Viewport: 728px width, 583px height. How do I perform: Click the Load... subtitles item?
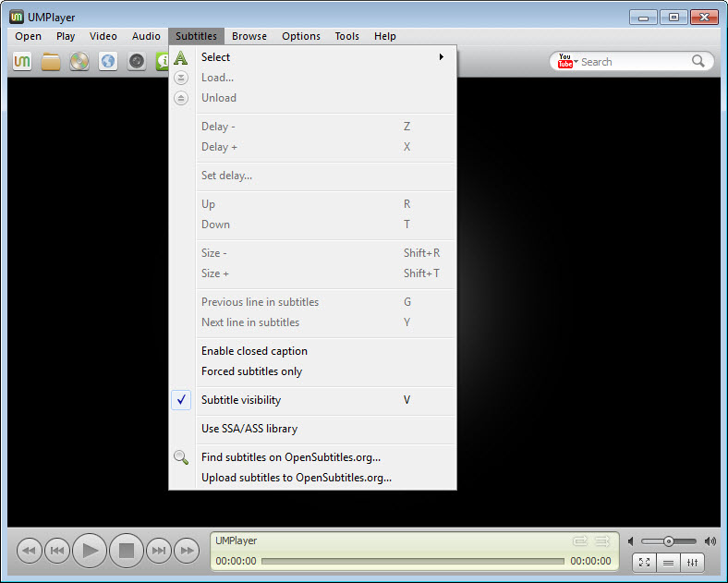pyautogui.click(x=312, y=78)
